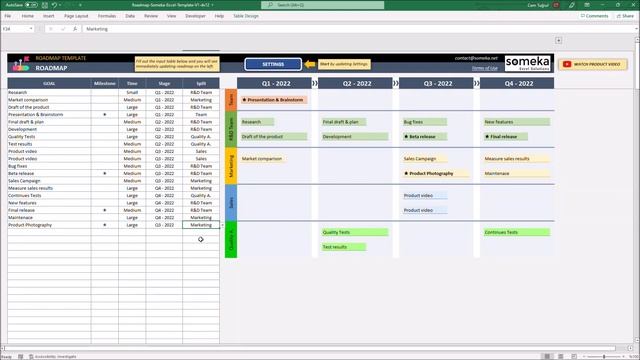Open the Formulas tab
640x360 pixels.
[x=107, y=16]
